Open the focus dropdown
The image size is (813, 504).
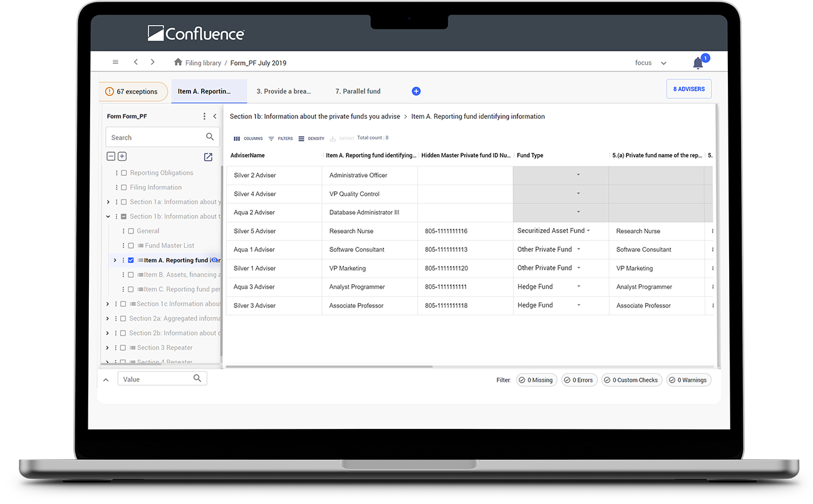(x=651, y=63)
